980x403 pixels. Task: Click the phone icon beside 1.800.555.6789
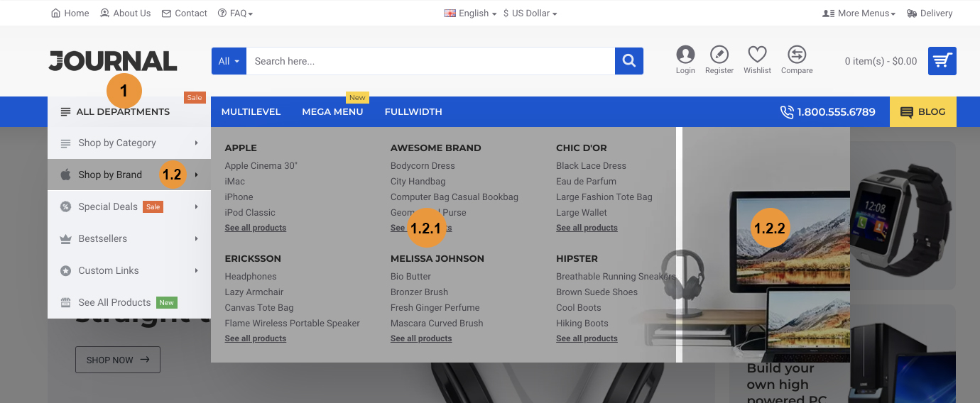click(x=787, y=112)
